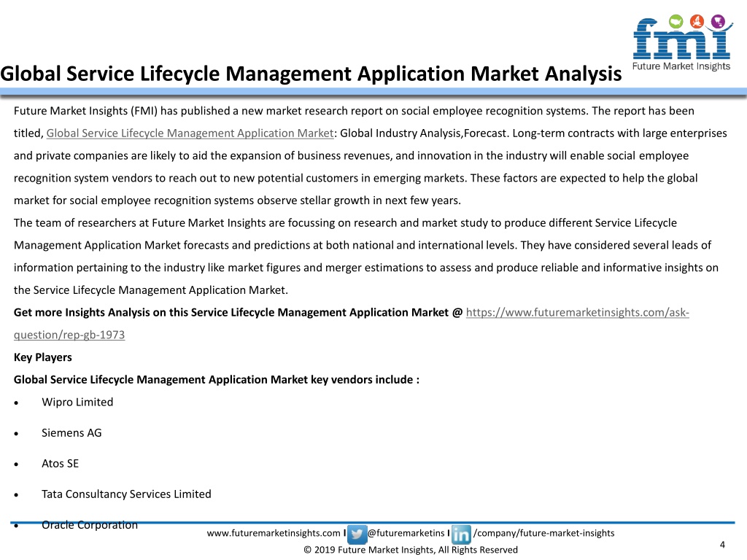Select 'Atos SE' in the vendor list
Screen dimensions: 747x560
click(x=60, y=463)
